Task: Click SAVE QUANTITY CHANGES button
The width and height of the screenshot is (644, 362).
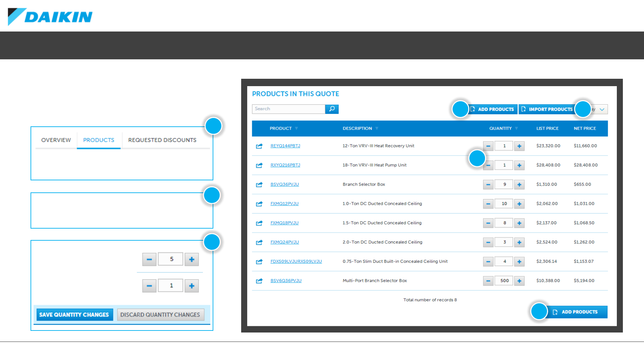Action: coord(74,315)
